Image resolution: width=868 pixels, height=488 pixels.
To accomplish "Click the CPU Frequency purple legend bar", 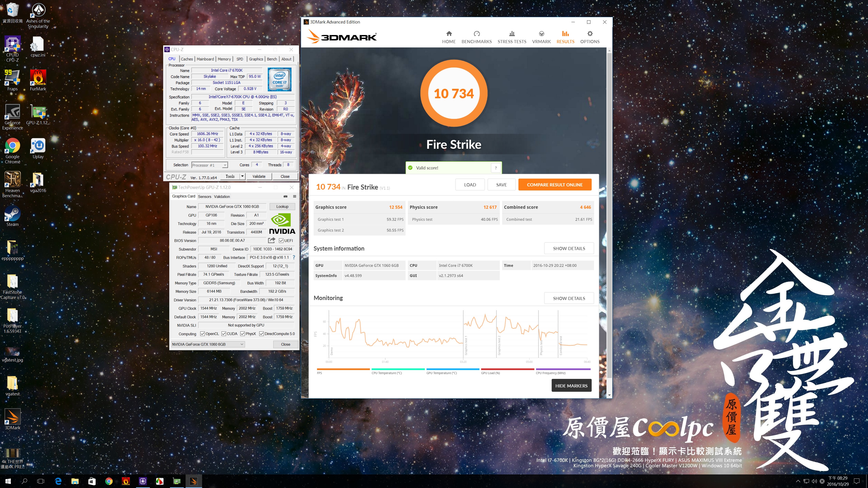I will pos(563,369).
